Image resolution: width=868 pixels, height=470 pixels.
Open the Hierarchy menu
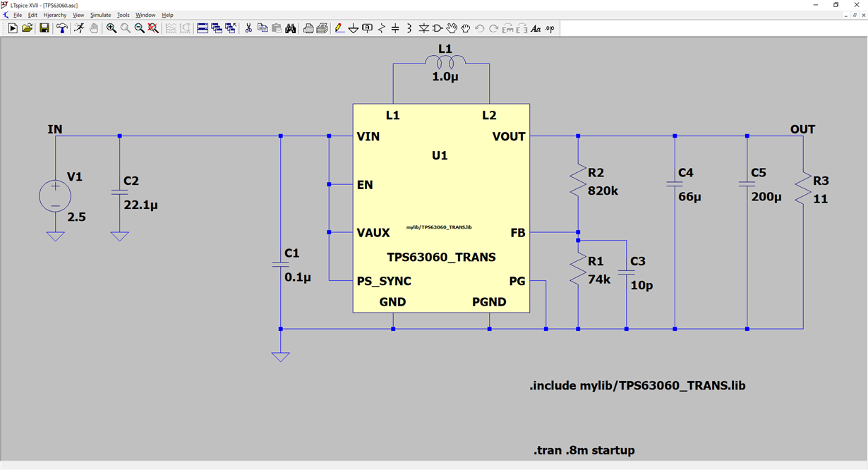click(55, 15)
